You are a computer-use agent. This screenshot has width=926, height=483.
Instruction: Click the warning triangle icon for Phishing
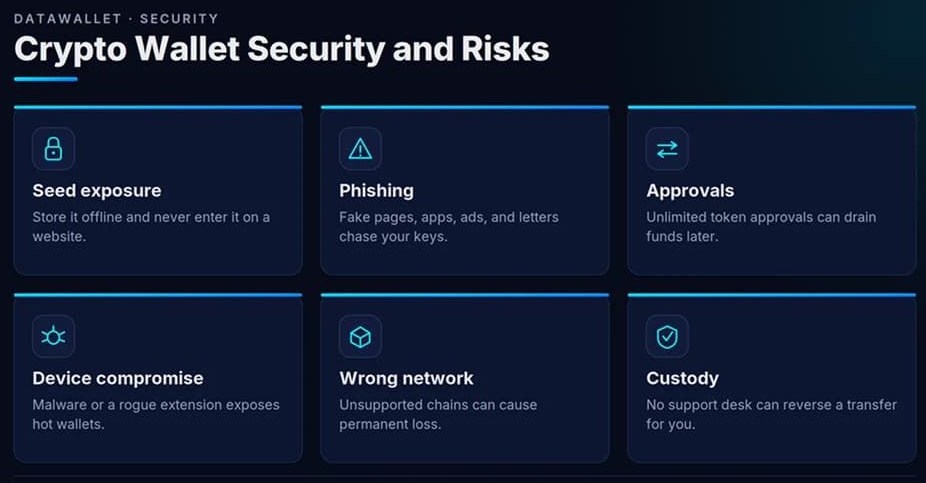coord(360,149)
